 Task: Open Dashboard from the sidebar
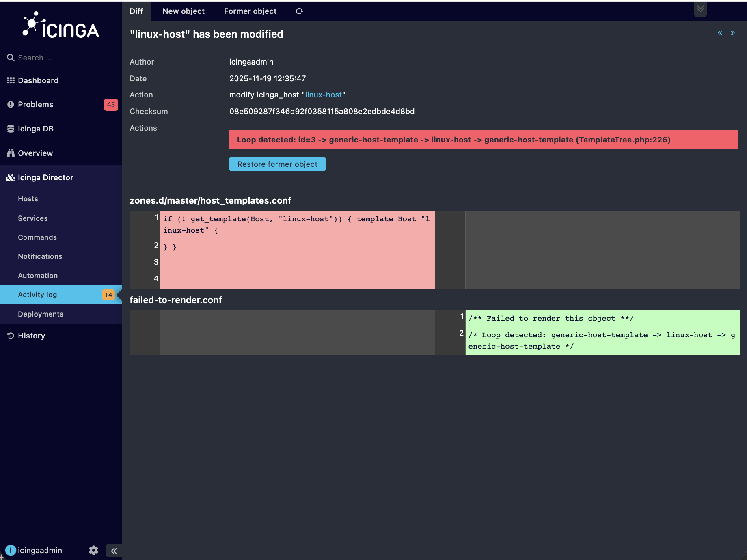(x=38, y=80)
